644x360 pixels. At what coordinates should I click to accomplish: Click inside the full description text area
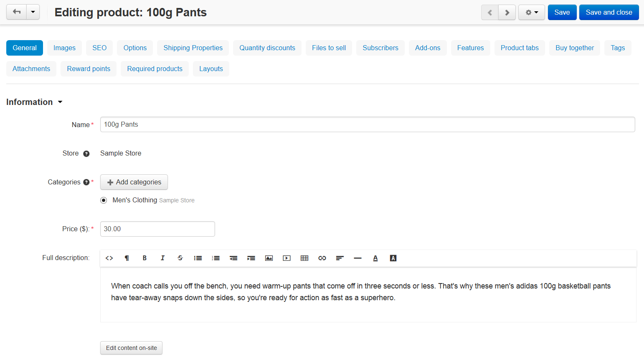click(368, 295)
